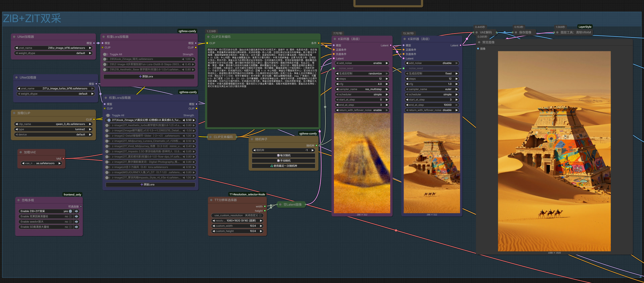
Task: Increase the cfg 4.0 value with the right arrow
Action: click(387, 84)
